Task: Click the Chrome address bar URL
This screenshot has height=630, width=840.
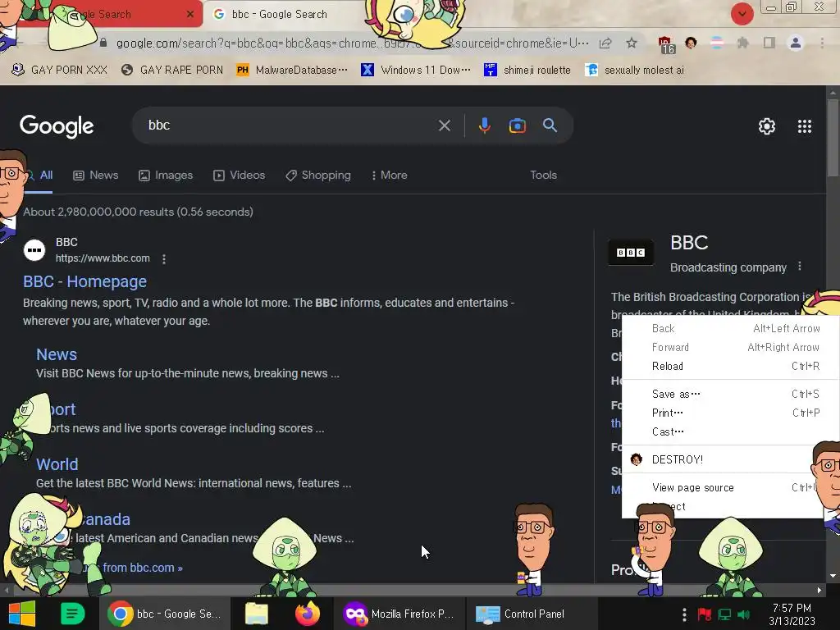Action: point(352,43)
